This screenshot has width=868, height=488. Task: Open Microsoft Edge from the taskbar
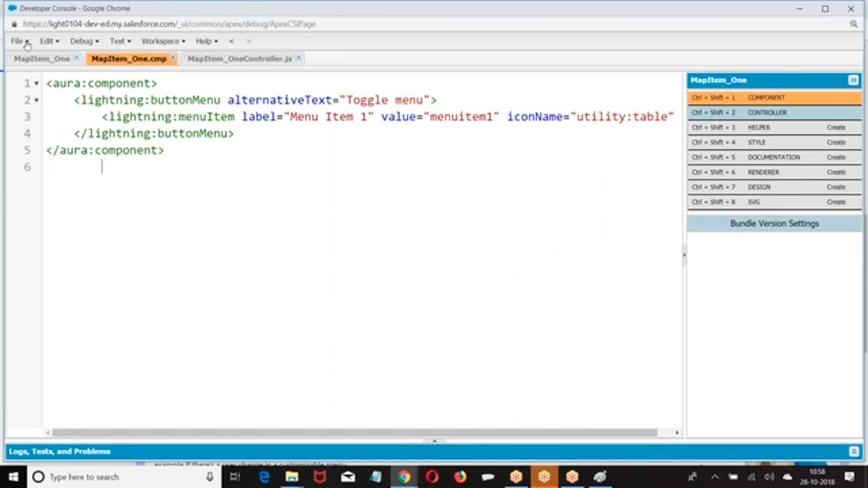[264, 477]
